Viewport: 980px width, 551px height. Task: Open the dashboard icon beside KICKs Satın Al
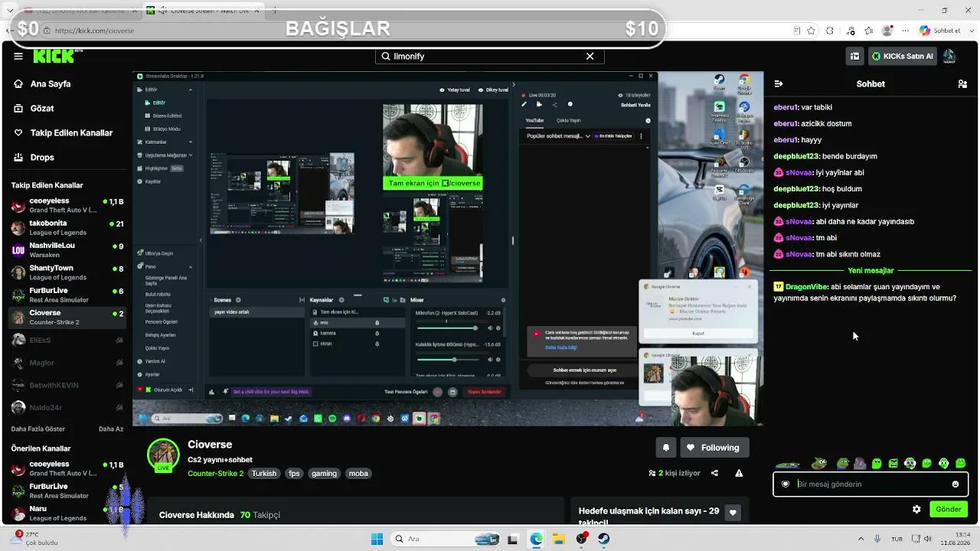click(854, 56)
